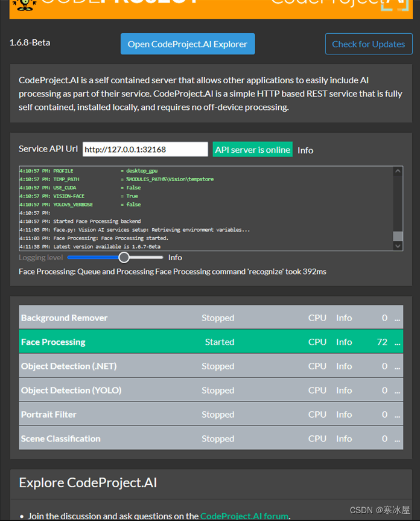Open Face Processing options menu
This screenshot has width=420, height=521.
[397, 342]
